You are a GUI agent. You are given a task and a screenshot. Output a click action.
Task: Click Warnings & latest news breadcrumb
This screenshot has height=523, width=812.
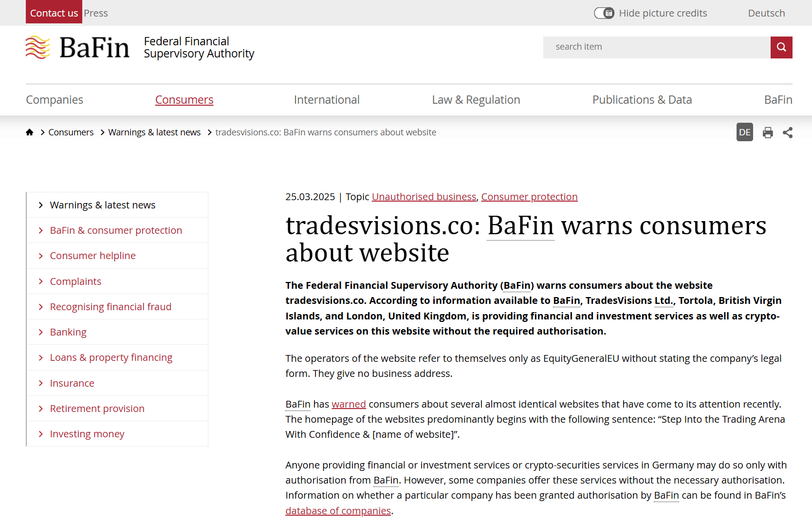154,132
